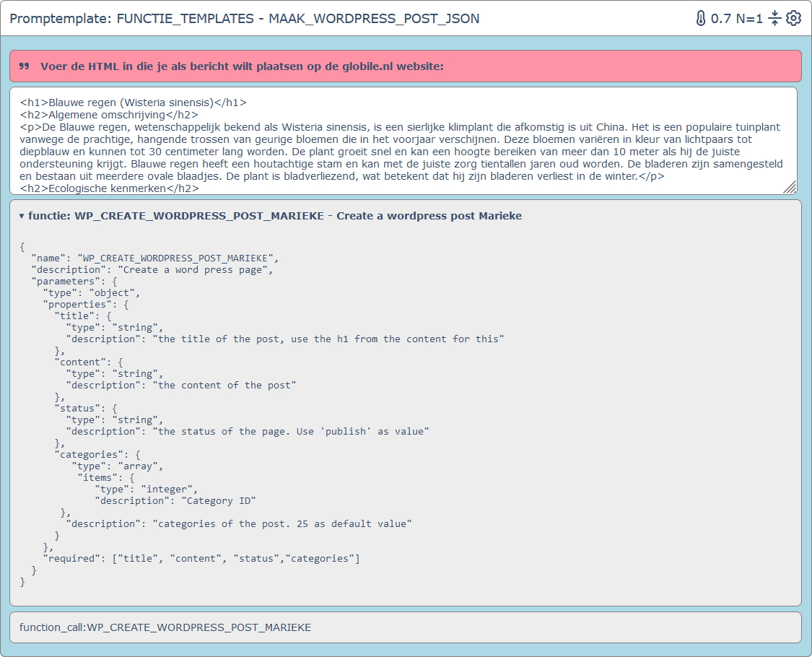Click the "categories" property in the JSON

(90, 454)
